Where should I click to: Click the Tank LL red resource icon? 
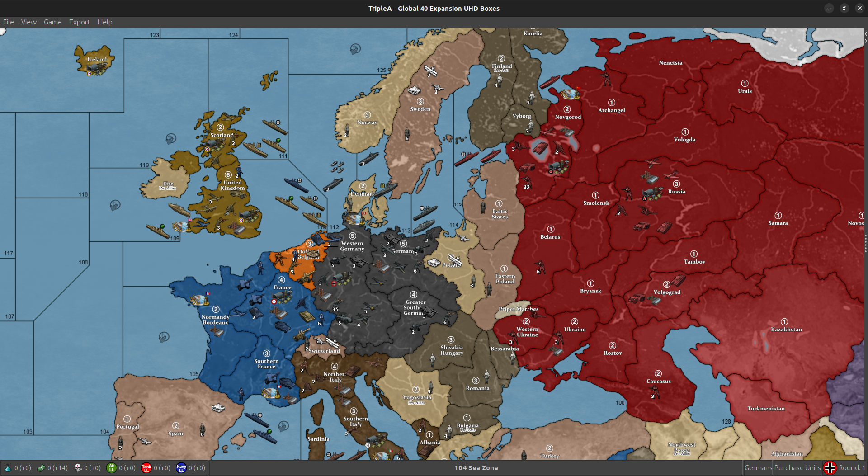click(146, 468)
